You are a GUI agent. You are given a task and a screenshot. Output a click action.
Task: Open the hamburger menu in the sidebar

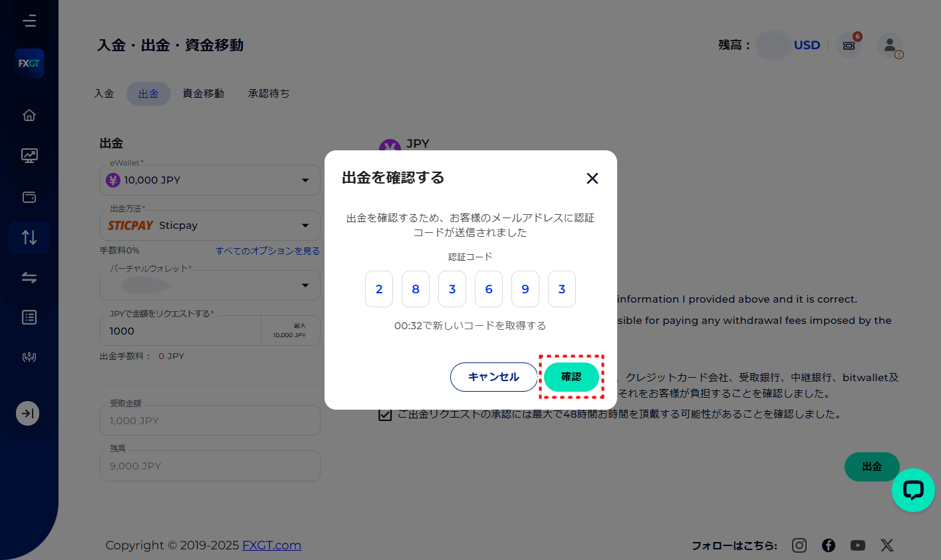(x=29, y=21)
